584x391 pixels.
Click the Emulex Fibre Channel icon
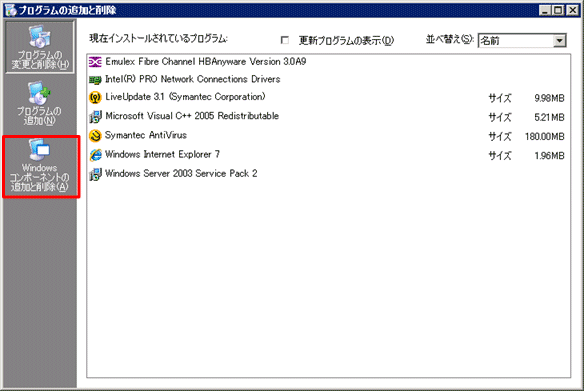(x=95, y=62)
